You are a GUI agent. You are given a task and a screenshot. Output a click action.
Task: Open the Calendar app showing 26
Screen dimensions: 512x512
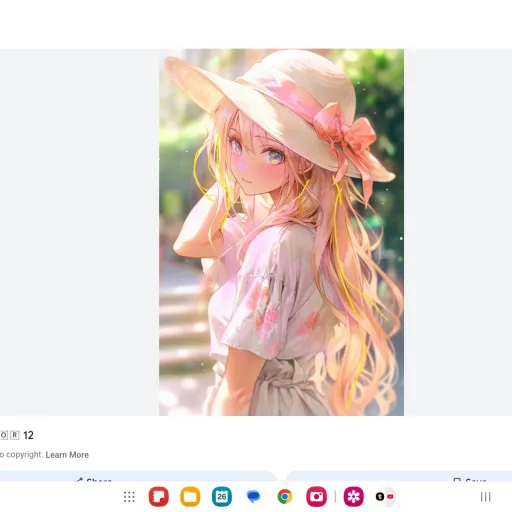pos(222,497)
